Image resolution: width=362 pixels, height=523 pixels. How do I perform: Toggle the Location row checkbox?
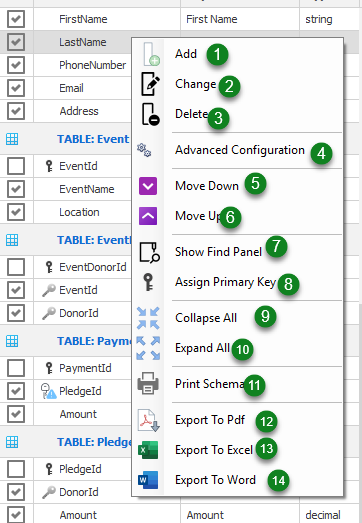coord(16,212)
